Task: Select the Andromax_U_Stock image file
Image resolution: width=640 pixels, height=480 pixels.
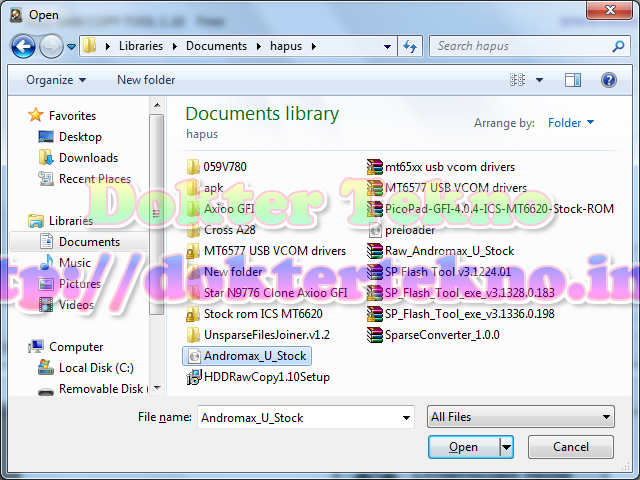Action: tap(247, 356)
